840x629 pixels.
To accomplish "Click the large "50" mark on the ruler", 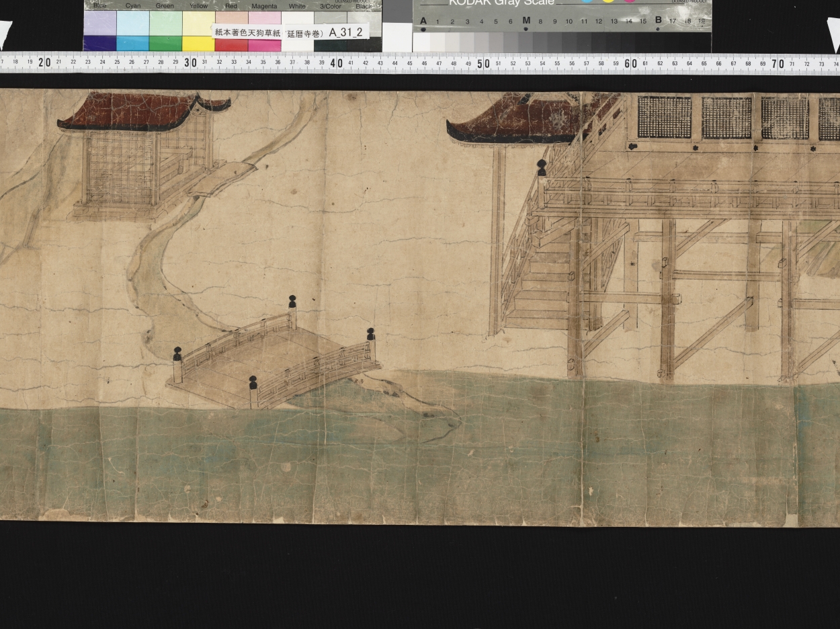I will [483, 63].
